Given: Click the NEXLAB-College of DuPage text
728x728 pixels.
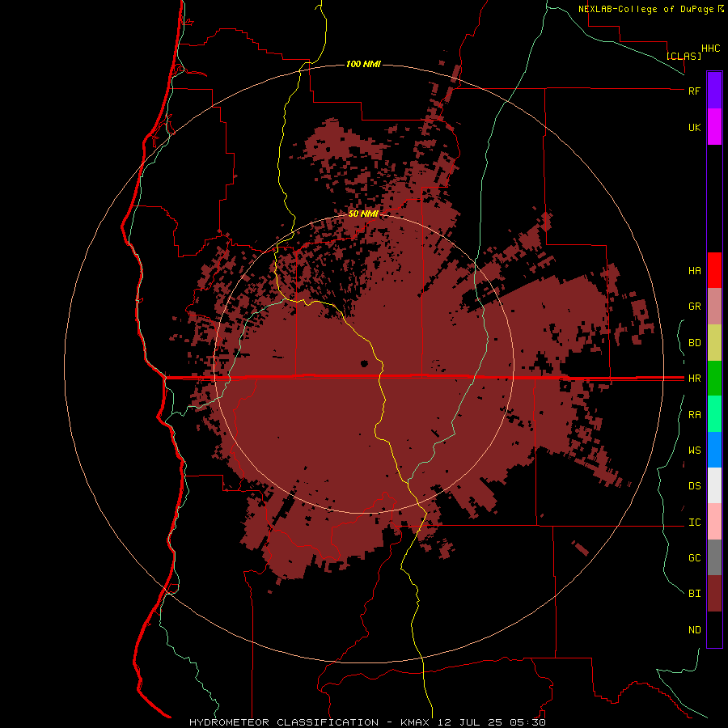Looking at the screenshot, I should point(647,9).
